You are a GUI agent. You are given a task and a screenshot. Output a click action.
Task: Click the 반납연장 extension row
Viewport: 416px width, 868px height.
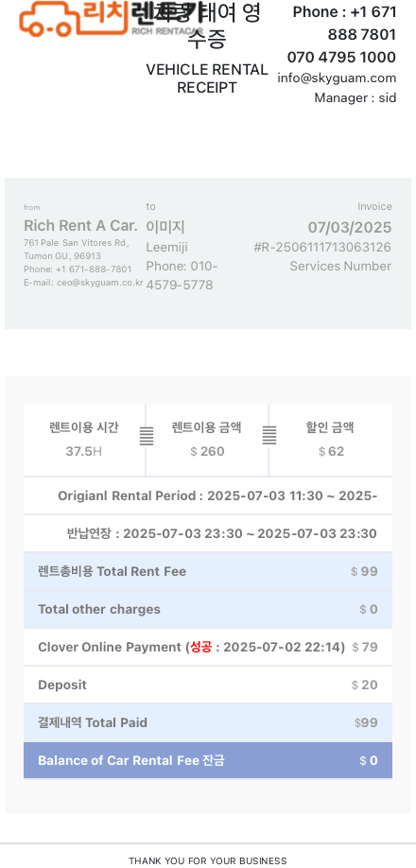pyautogui.click(x=208, y=533)
